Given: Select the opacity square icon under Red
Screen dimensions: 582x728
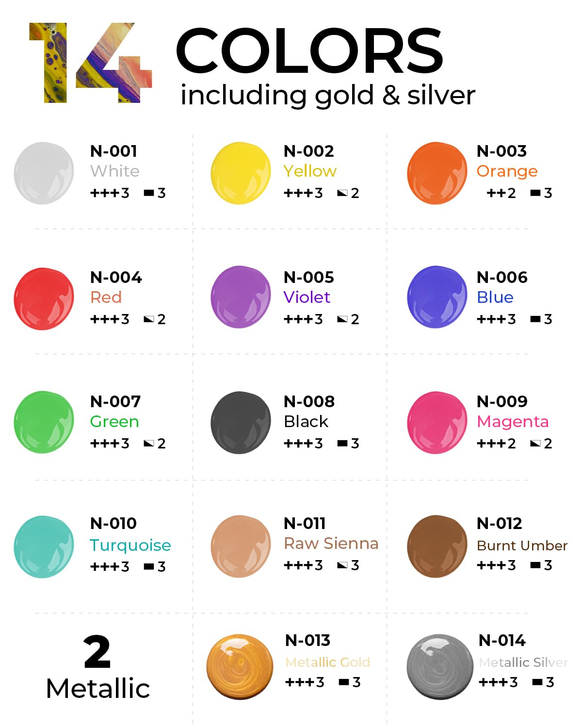Looking at the screenshot, I should (x=148, y=319).
